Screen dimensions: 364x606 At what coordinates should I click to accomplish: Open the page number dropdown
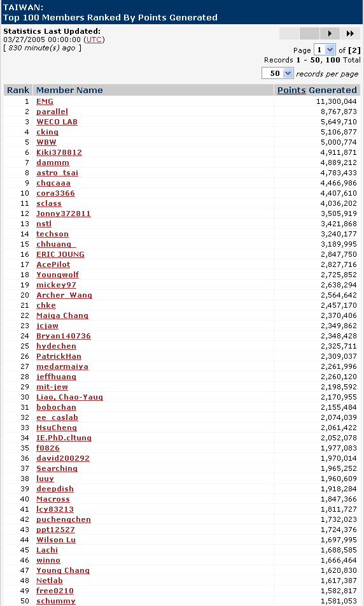pos(325,50)
